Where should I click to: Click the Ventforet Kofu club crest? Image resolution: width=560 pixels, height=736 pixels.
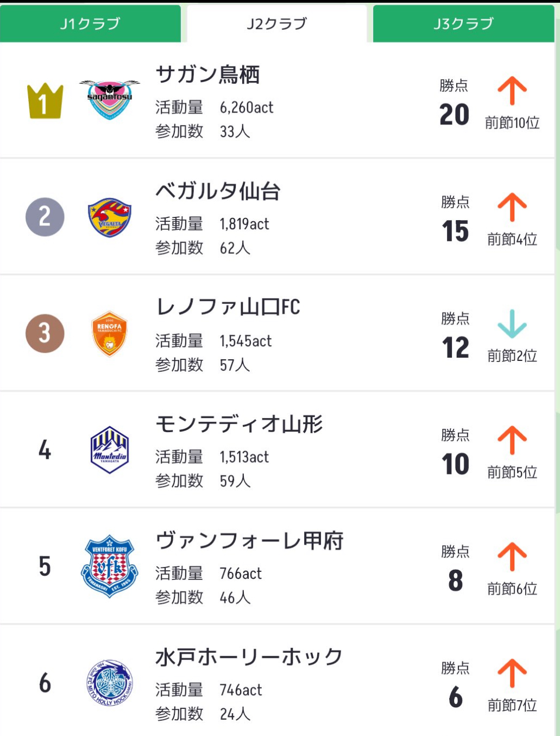(109, 566)
